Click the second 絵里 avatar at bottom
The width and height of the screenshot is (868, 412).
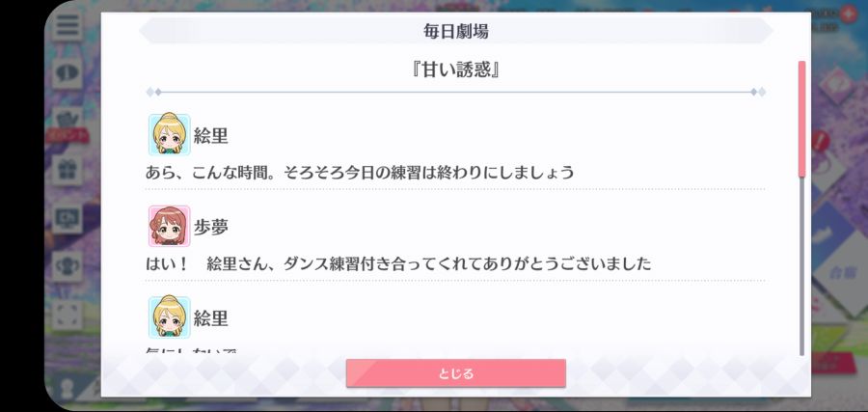pyautogui.click(x=169, y=317)
